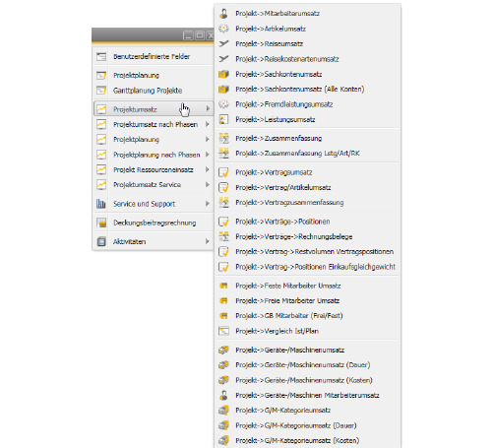Expand the Aktivitäten submenu arrow
Image resolution: width=494 pixels, height=448 pixels.
click(208, 242)
